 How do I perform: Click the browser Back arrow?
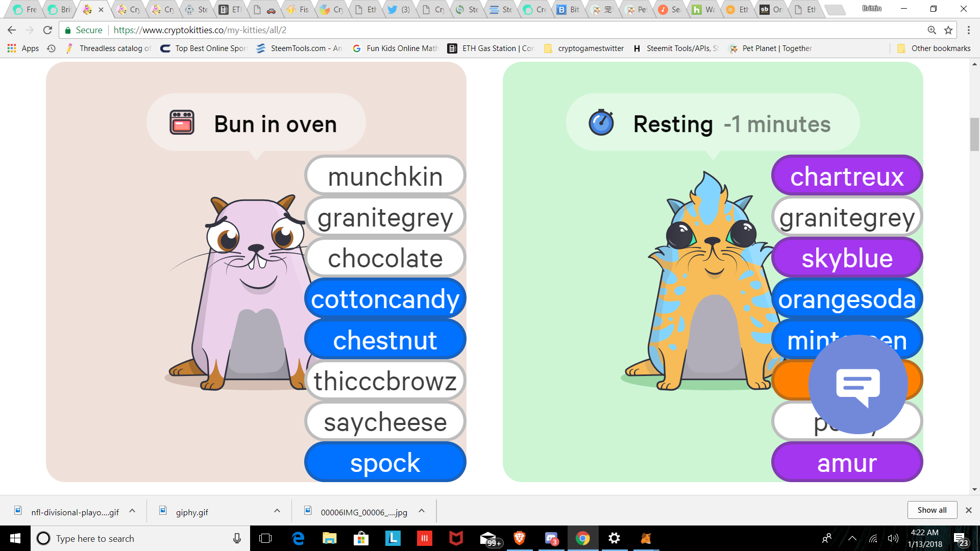click(12, 30)
